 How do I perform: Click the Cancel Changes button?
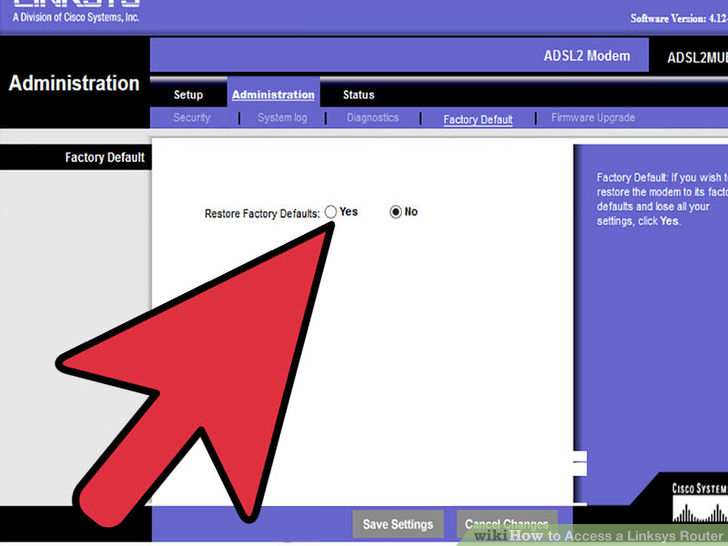[507, 524]
